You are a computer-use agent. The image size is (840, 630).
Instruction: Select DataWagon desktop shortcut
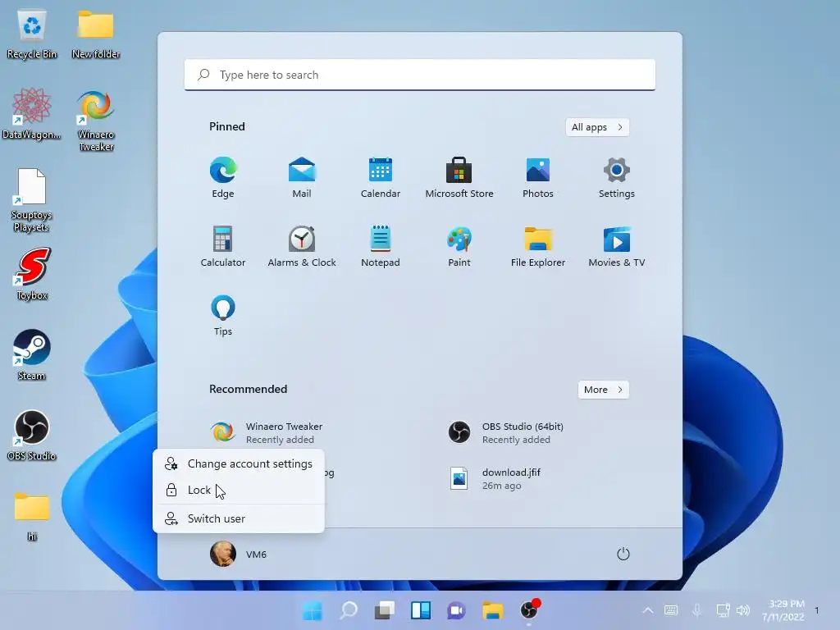pyautogui.click(x=32, y=114)
